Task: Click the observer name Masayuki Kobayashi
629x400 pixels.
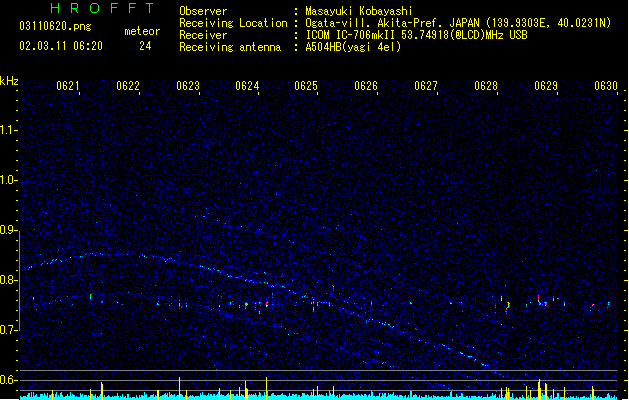Action: click(x=359, y=11)
